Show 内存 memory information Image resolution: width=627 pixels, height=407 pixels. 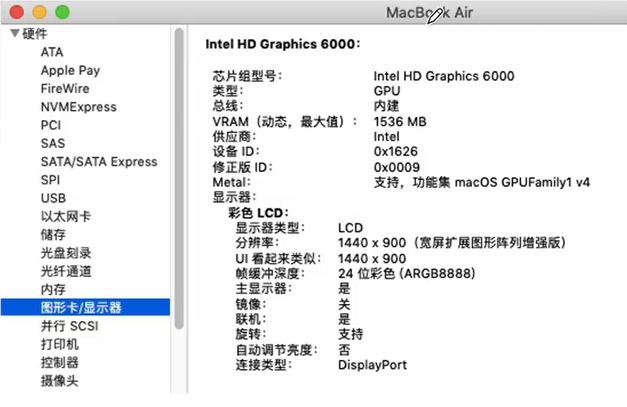click(x=53, y=289)
